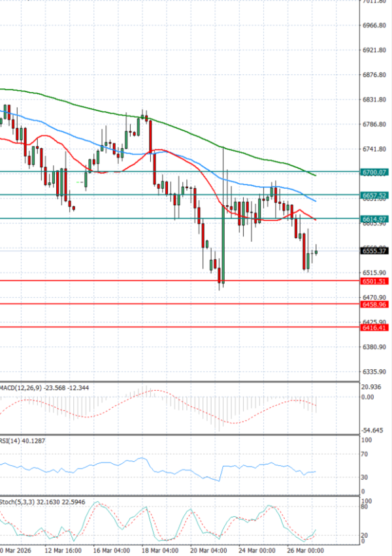Select the 6614.97 resistance level label
Screen dimensions: 392x556
(x=374, y=219)
